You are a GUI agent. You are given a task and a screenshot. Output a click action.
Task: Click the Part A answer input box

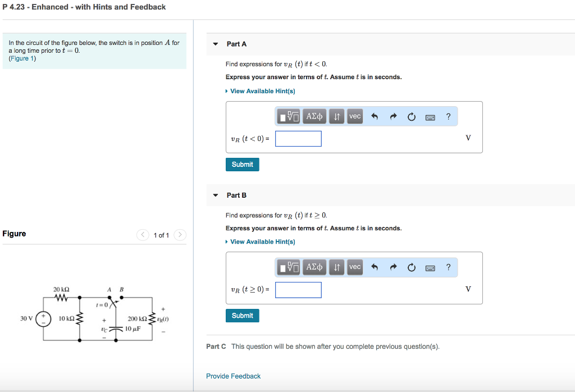[x=298, y=138]
